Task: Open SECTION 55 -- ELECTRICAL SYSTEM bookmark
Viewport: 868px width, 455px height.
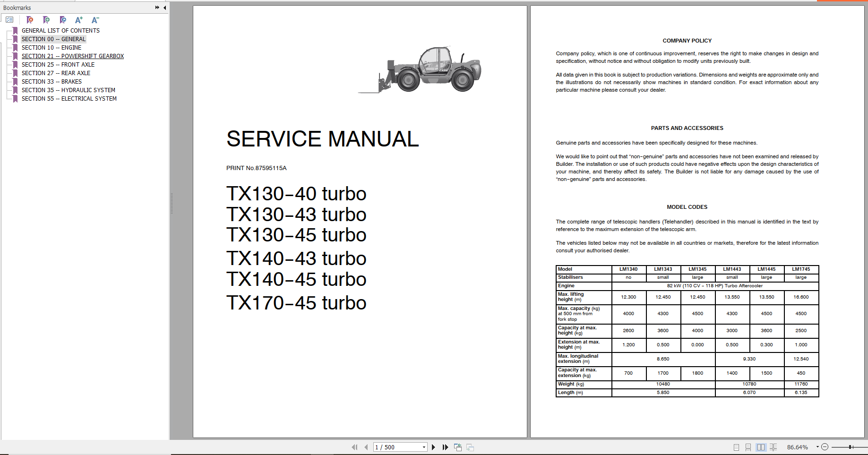Action: [69, 99]
